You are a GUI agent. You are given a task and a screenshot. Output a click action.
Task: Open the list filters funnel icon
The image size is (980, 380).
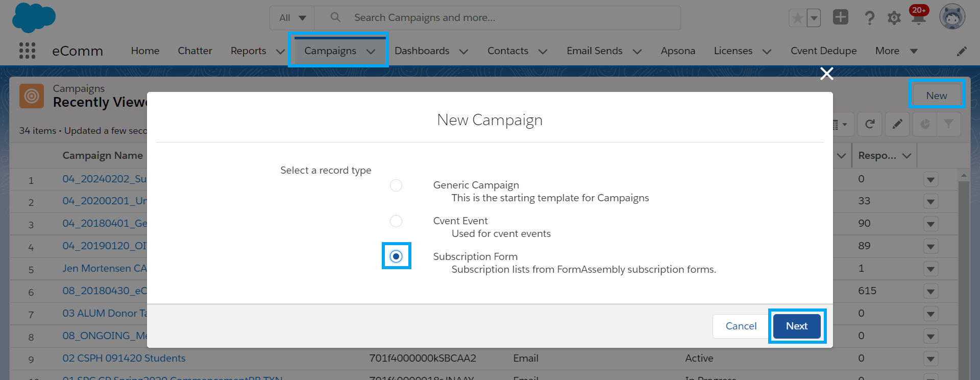point(948,124)
